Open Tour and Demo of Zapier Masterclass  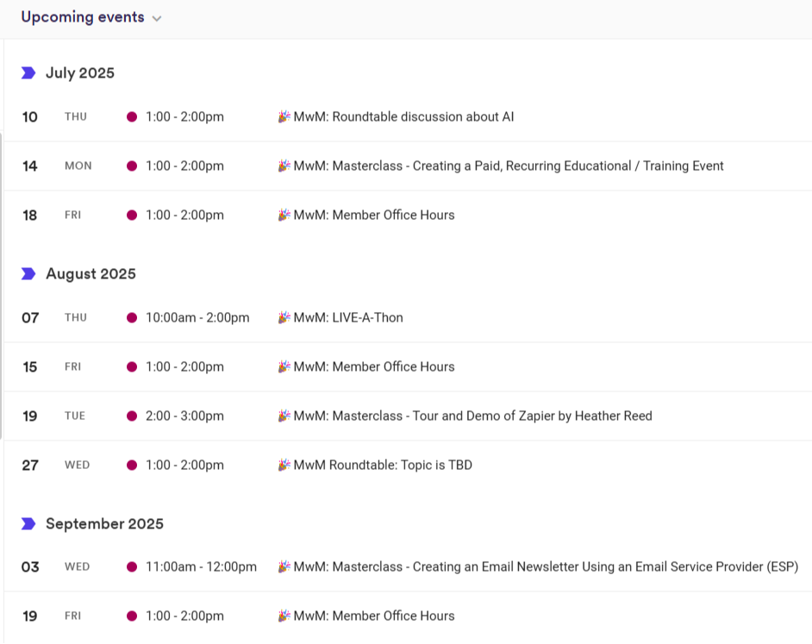tap(472, 416)
